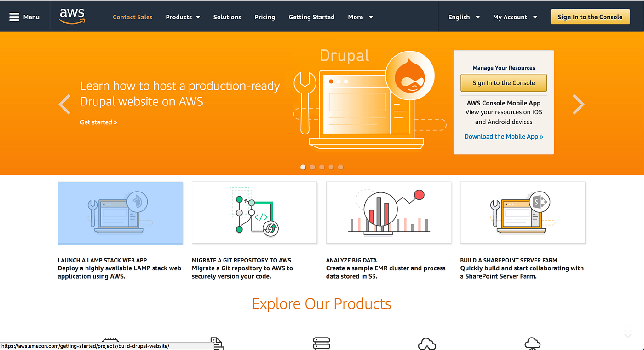Select the second carousel slide dot
The height and width of the screenshot is (350, 644).
point(312,167)
